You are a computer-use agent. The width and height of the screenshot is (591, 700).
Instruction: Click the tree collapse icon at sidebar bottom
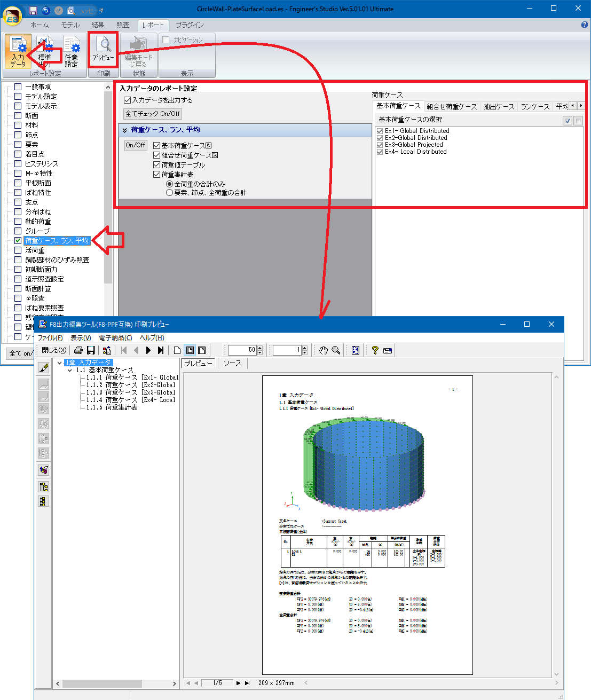pos(44,501)
